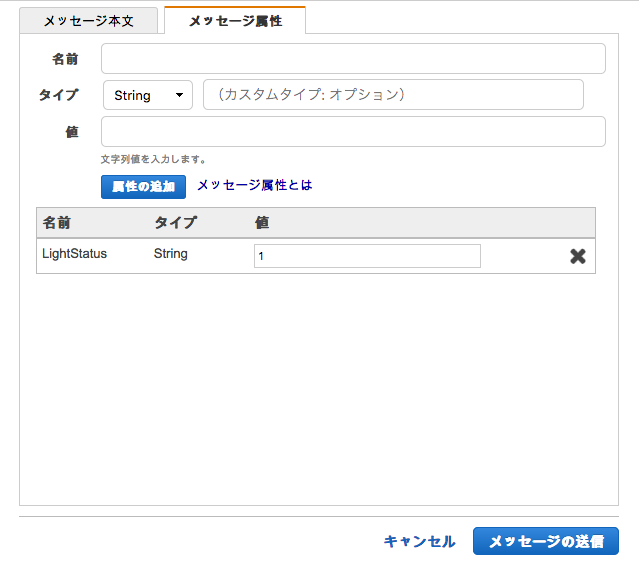
Task: Switch to the メッセージ本文 tab
Action: (x=88, y=20)
